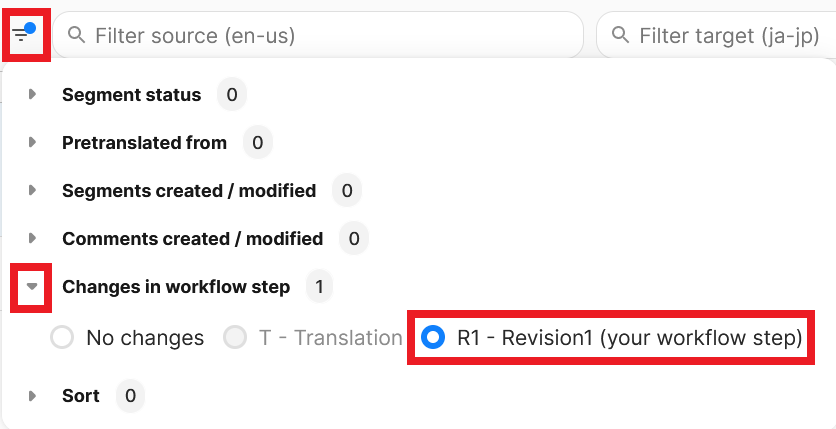Image resolution: width=836 pixels, height=429 pixels.
Task: Expand the Segment status section
Action: (x=33, y=95)
